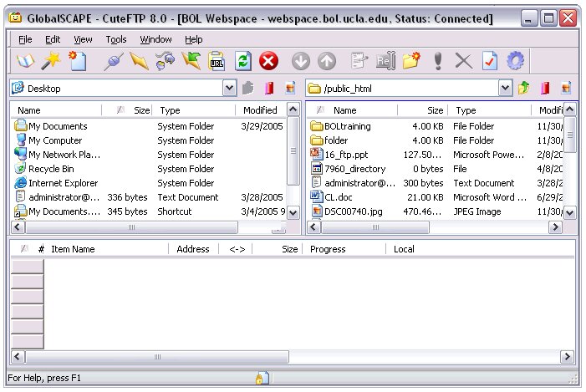
Task: Open the Site Manager book icon
Action: coord(25,61)
